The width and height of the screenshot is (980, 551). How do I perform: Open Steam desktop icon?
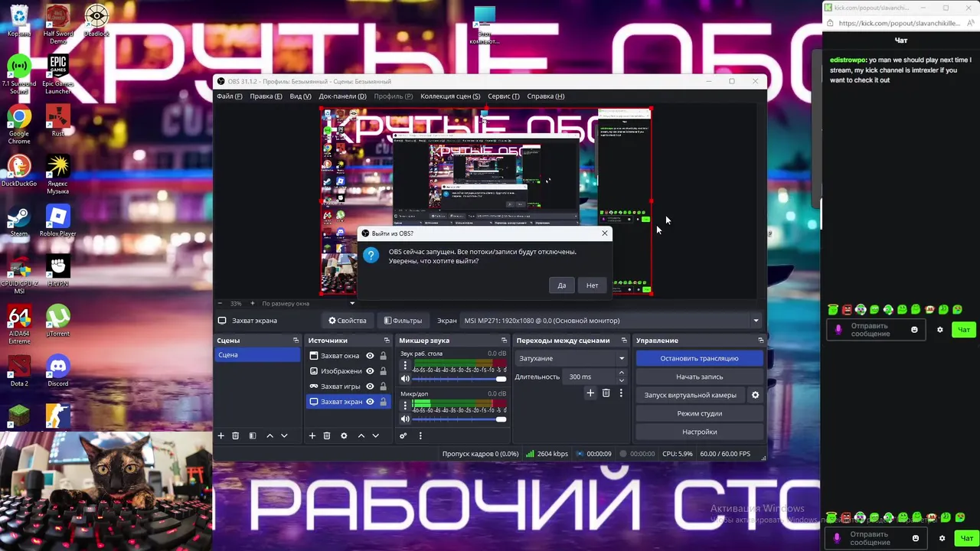[19, 221]
